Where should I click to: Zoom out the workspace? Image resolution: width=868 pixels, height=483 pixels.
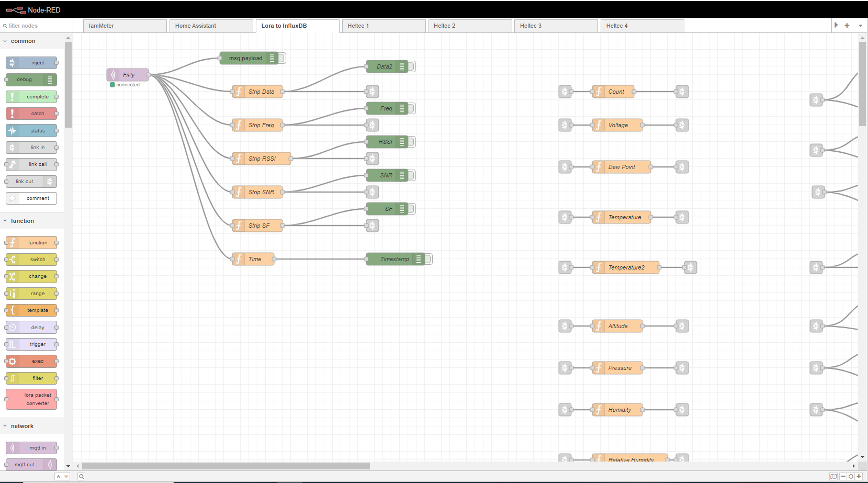843,476
